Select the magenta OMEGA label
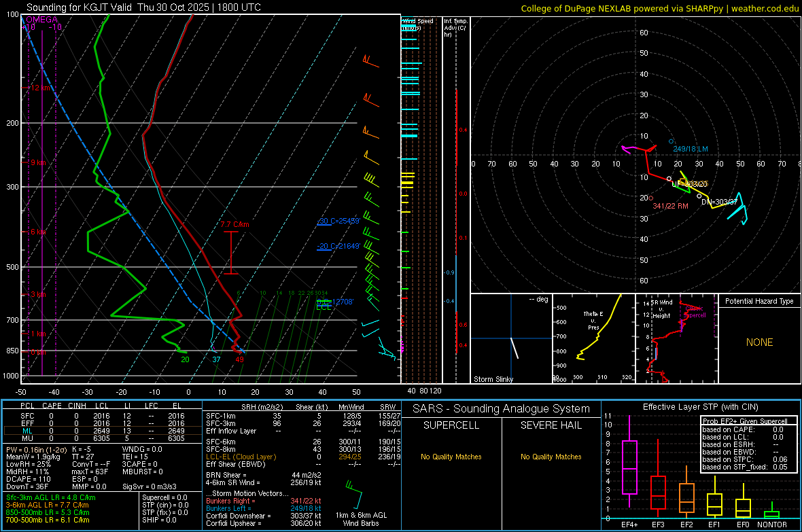Screen dimensions: 802x532 coord(42,20)
